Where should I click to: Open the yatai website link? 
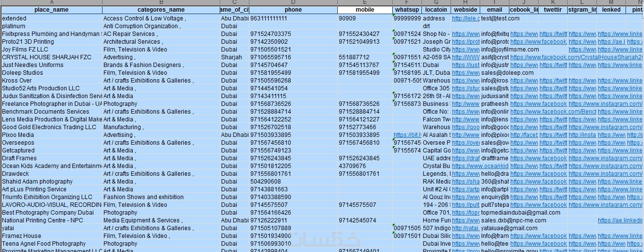(466, 228)
